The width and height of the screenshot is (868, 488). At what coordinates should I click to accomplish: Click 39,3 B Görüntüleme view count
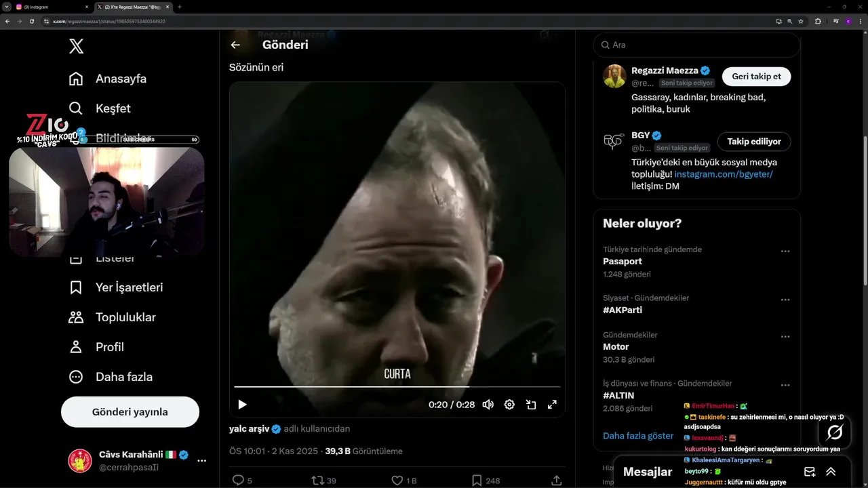coord(363,451)
